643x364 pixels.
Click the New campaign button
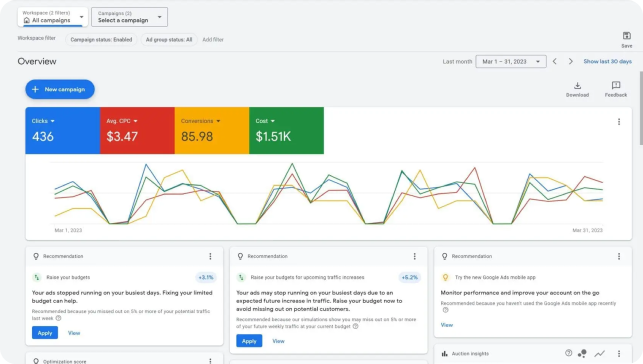(60, 89)
